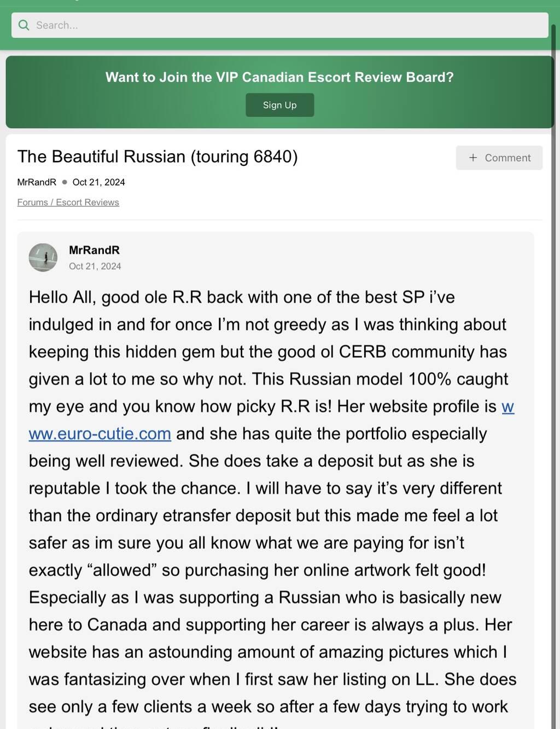
Task: Click the post timestamp under the bold username
Action: coord(95,267)
